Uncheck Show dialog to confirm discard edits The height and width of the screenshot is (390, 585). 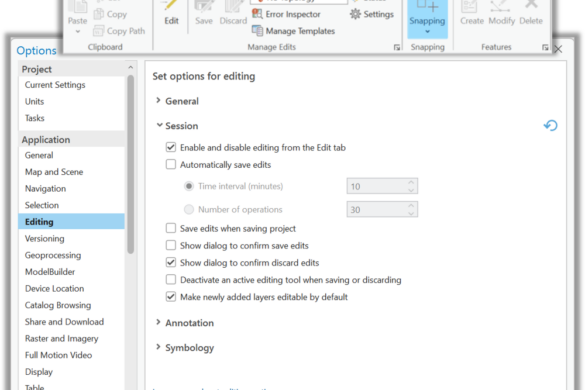click(x=171, y=262)
